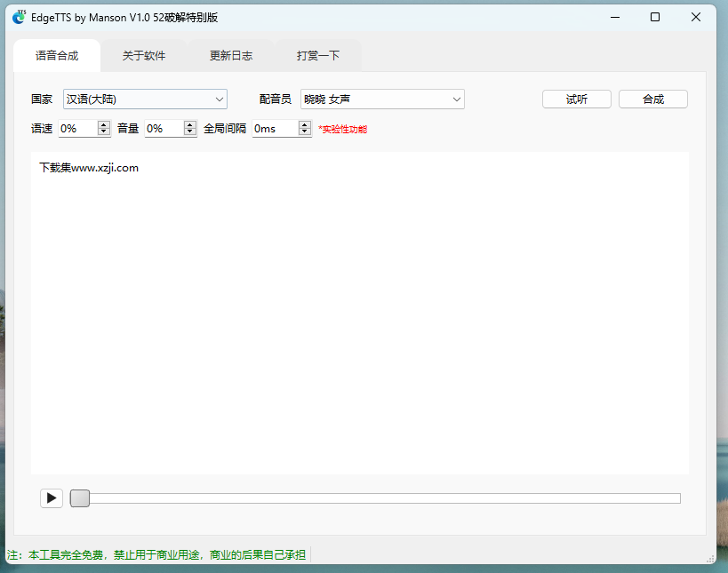This screenshot has width=728, height=573.
Task: Click the 试听 preview button
Action: click(577, 99)
